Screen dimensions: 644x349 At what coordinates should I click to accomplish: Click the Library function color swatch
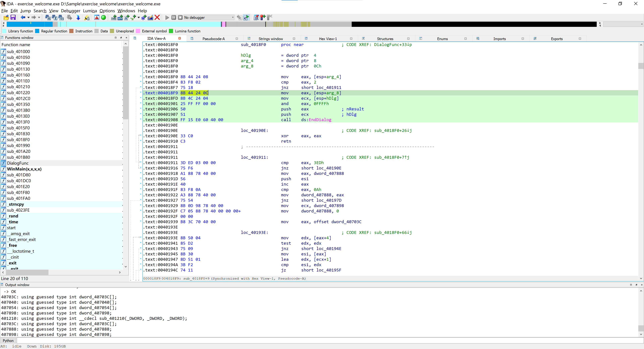(5, 31)
